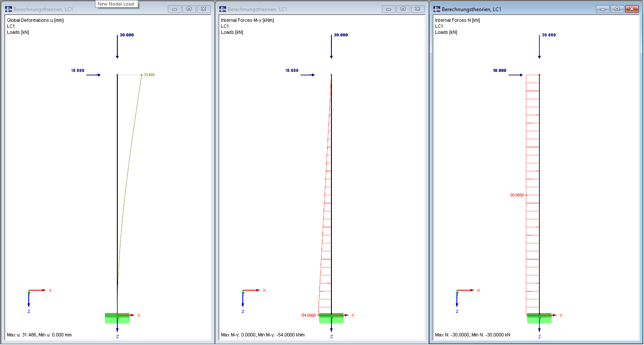Click green nodal support in right window
The width and height of the screenshot is (644, 345).
click(539, 318)
